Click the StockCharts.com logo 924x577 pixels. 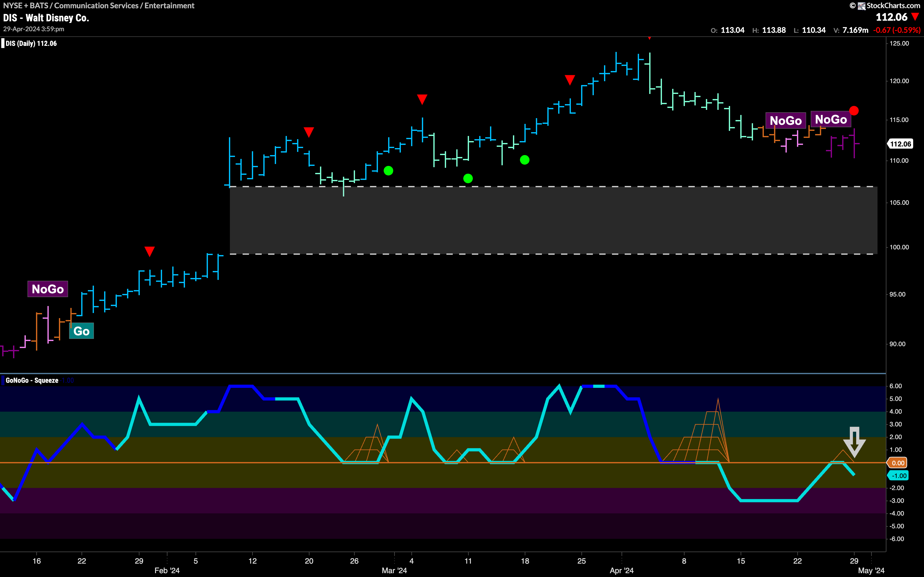[885, 6]
